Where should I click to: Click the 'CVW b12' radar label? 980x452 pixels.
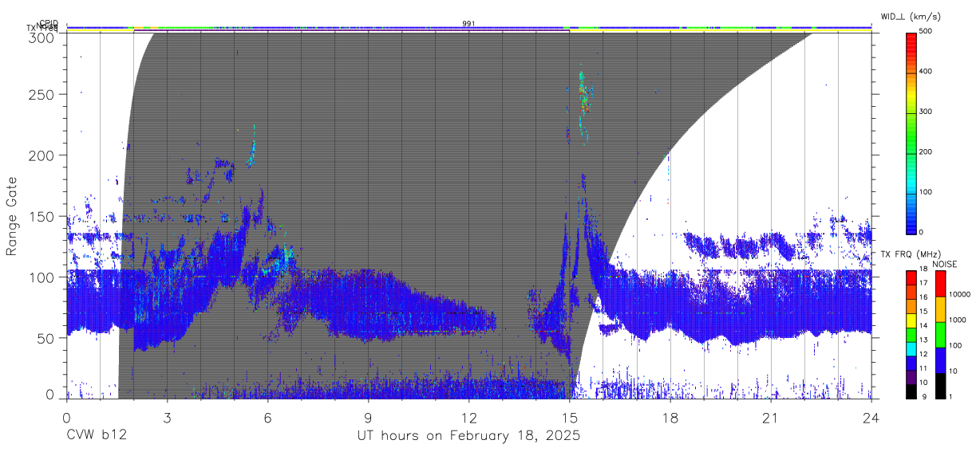pos(97,436)
